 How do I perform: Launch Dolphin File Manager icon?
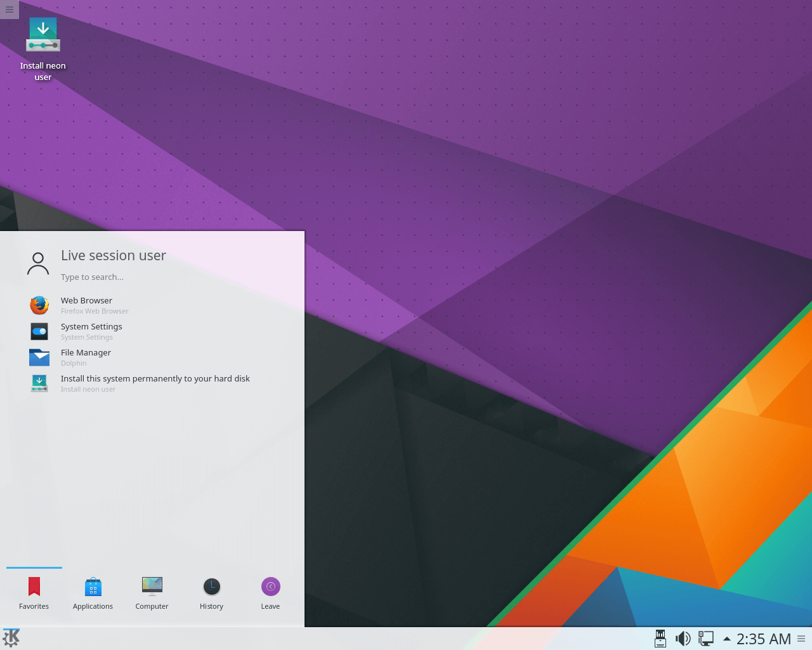point(39,357)
